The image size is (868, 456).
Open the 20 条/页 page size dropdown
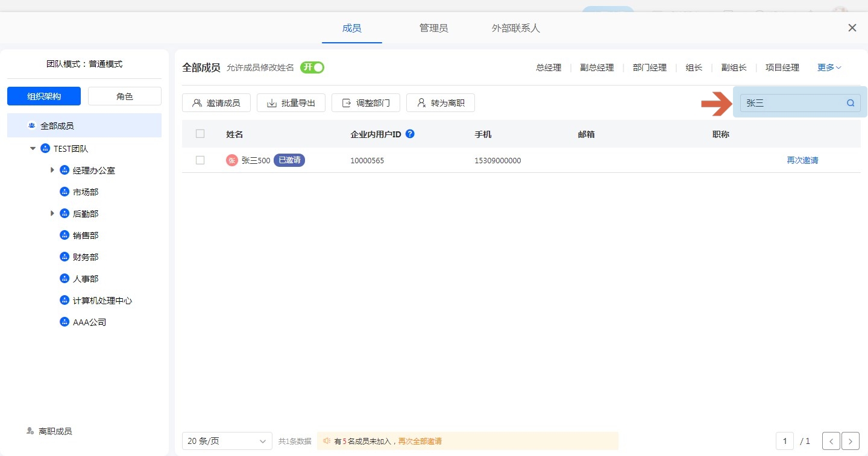pos(227,441)
